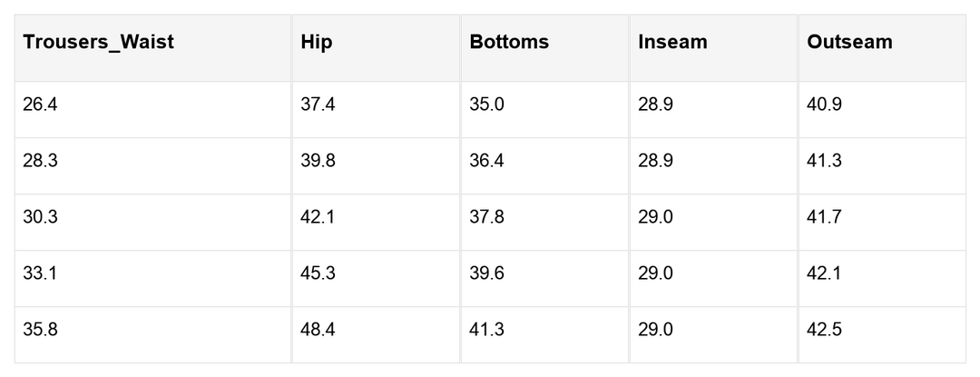The width and height of the screenshot is (980, 377).
Task: Click the Bottoms column header
Action: pos(509,43)
